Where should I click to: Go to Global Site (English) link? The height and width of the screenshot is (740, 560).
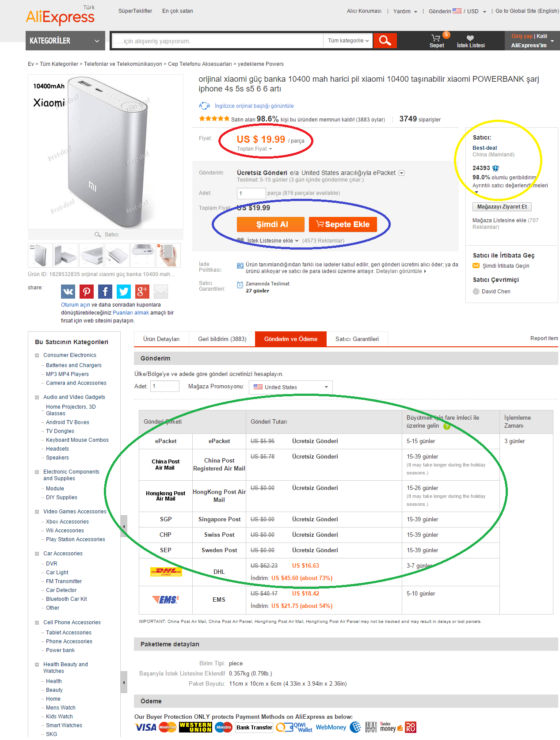click(527, 11)
